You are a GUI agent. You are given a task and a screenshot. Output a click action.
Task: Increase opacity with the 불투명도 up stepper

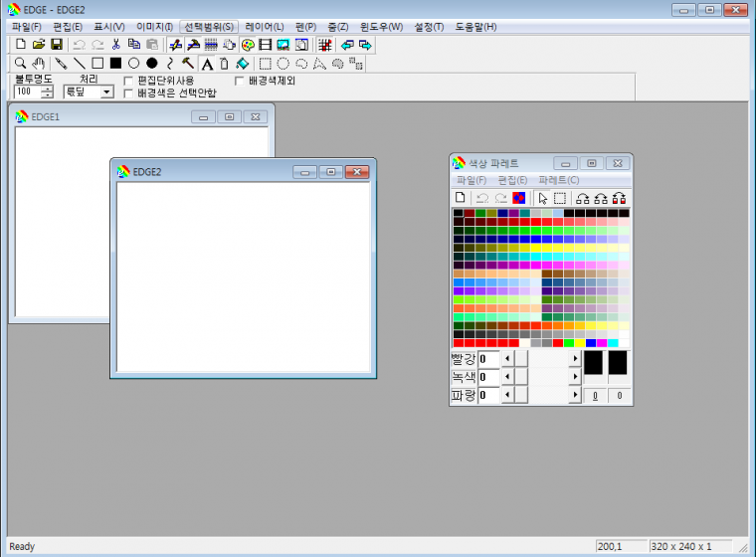point(47,89)
